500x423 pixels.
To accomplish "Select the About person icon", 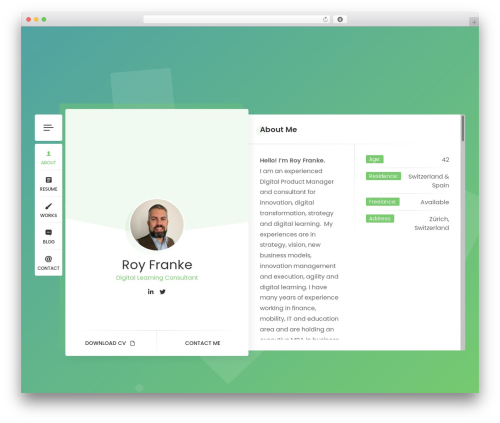I will (49, 154).
